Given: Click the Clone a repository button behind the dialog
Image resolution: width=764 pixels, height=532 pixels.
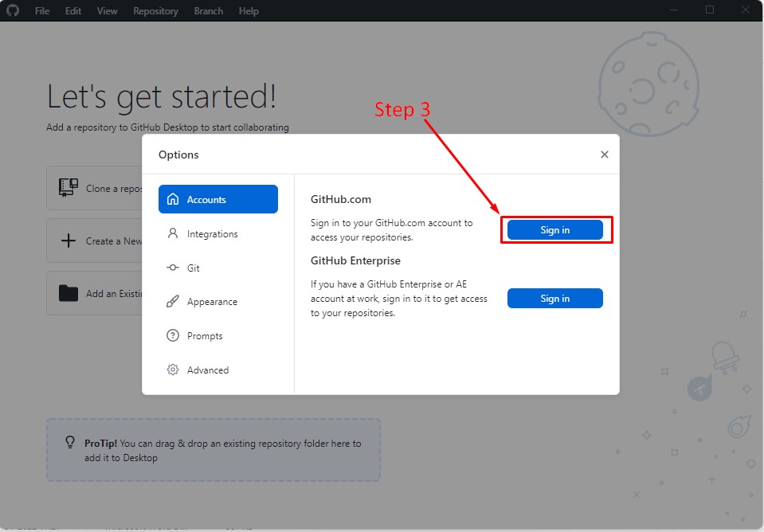Looking at the screenshot, I should point(95,188).
